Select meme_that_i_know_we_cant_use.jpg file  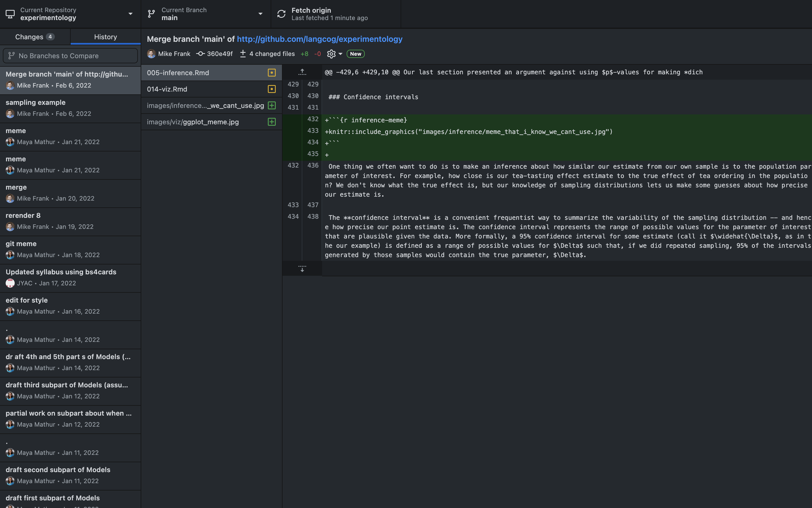[x=211, y=105]
